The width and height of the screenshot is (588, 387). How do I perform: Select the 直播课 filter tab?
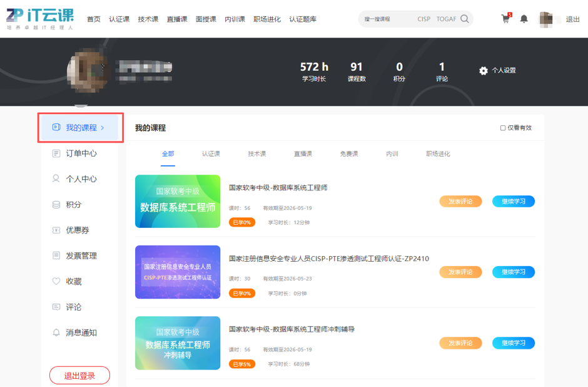(303, 154)
